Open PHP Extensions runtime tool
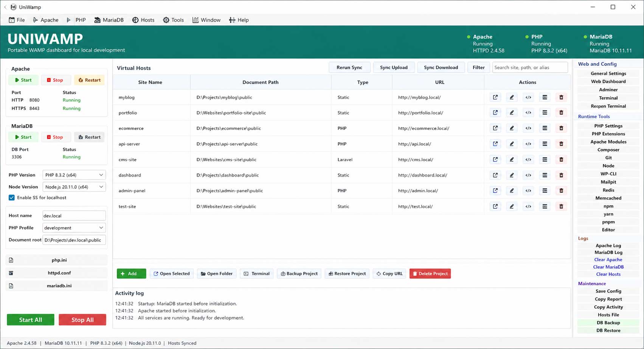Viewport: 644px width, 349px height. click(x=608, y=134)
